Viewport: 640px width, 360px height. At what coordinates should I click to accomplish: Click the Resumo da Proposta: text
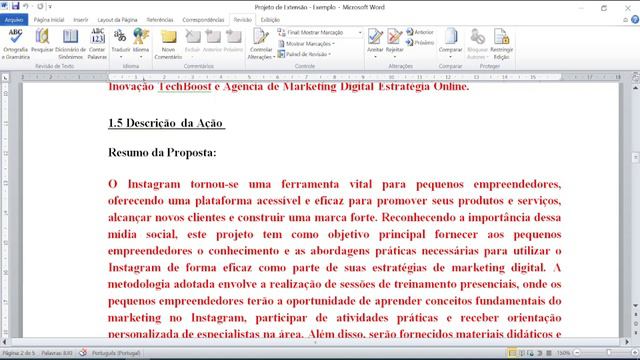[x=162, y=153]
